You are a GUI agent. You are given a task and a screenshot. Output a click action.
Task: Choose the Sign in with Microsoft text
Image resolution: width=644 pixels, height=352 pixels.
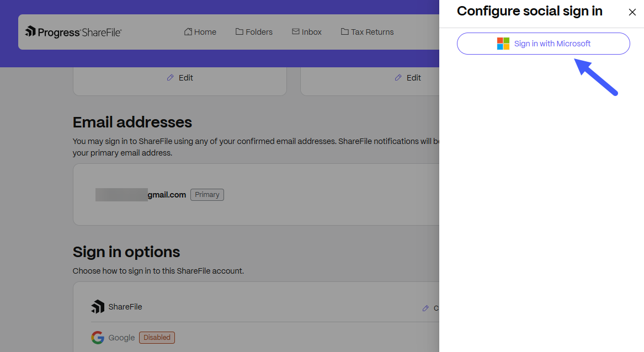(552, 44)
